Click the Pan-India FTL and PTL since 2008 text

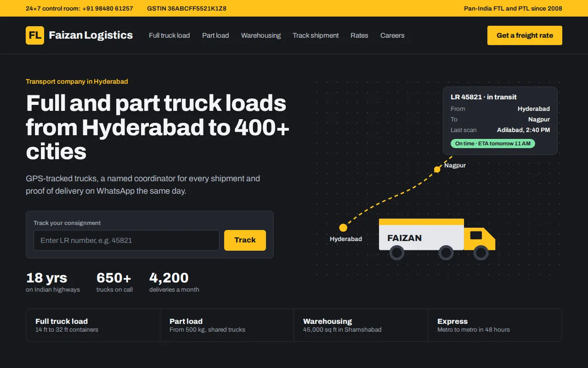click(x=513, y=8)
